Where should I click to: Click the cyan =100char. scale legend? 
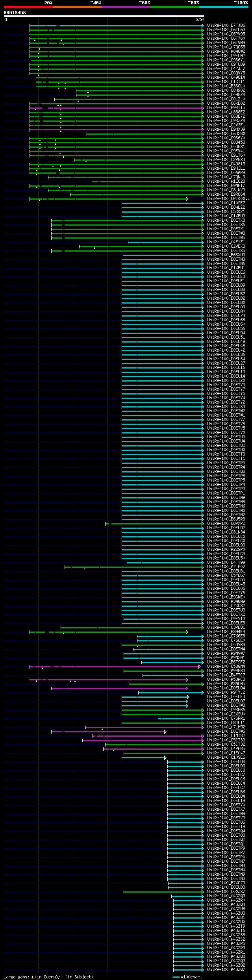click(187, 977)
